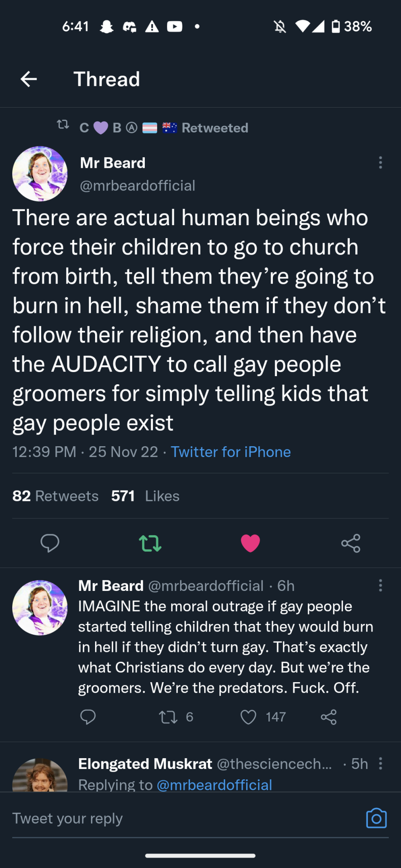
Task: Open more options for the main tweet
Action: 380,163
